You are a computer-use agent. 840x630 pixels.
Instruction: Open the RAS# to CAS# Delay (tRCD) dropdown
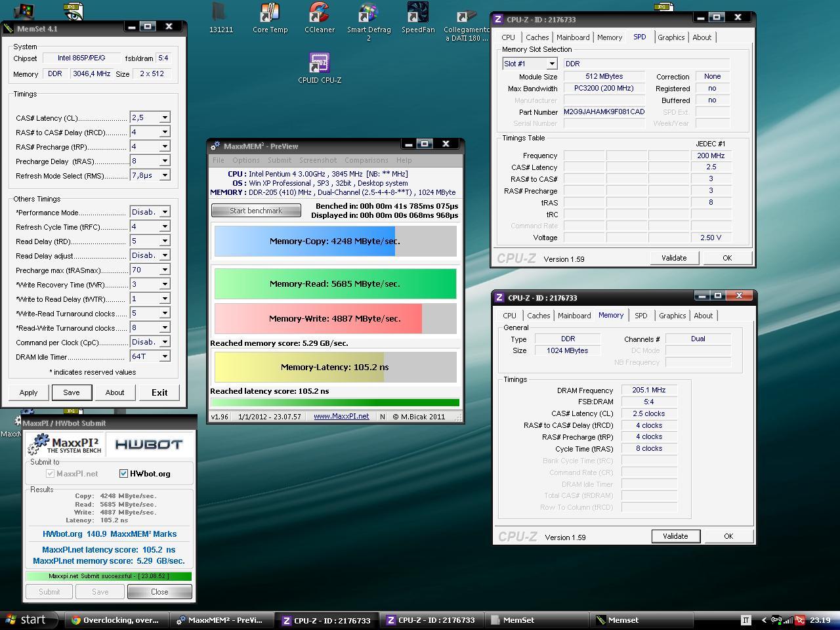click(x=165, y=132)
